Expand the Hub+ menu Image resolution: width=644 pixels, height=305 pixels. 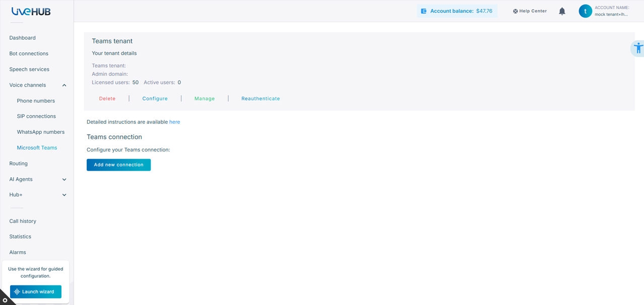click(x=64, y=195)
